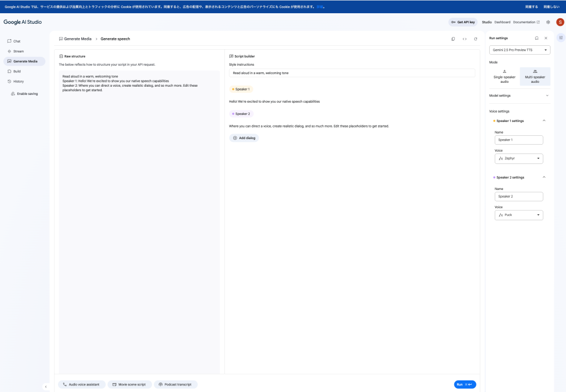
Task: Go to Generate Media breadcrumb
Action: click(75, 39)
